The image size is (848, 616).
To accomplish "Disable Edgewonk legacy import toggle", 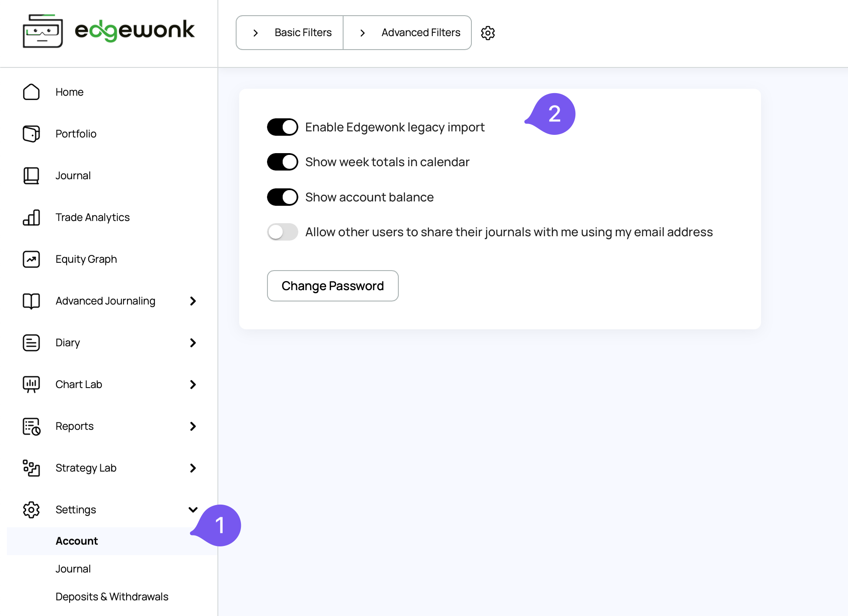I will click(282, 127).
